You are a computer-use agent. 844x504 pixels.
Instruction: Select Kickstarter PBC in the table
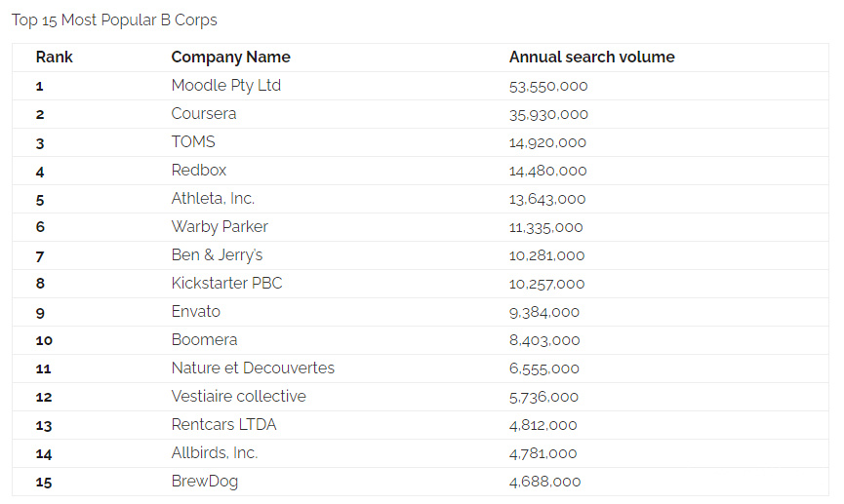(226, 283)
